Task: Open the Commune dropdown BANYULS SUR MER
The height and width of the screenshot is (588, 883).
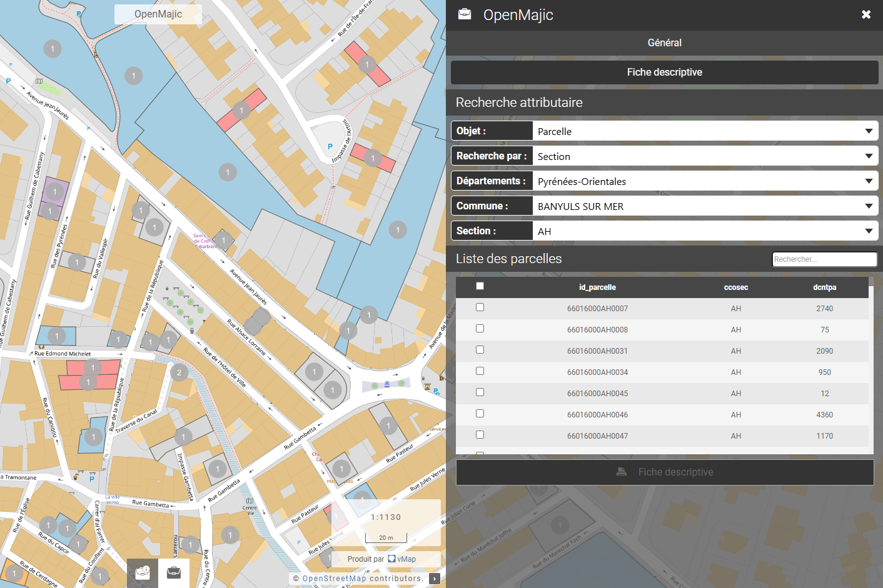Action: tap(705, 206)
